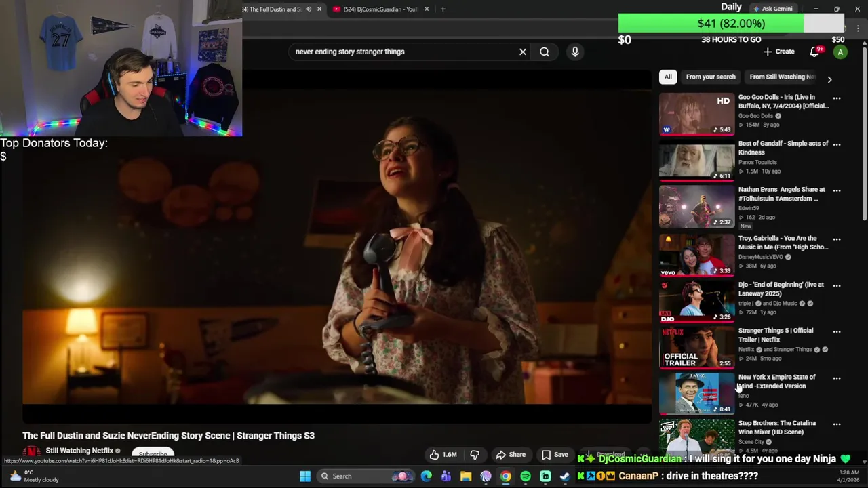Open options for Nathan Evans Angels video
Screen dimensions: 868x488
pos(837,190)
